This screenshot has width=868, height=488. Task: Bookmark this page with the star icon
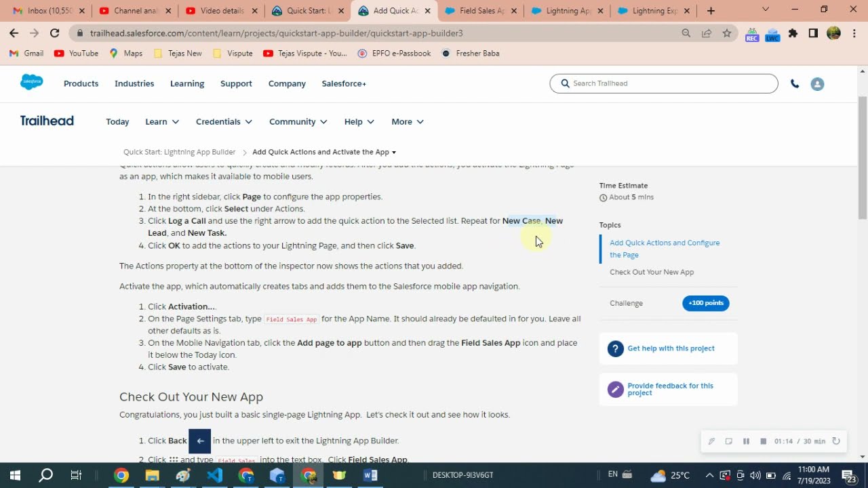(727, 33)
